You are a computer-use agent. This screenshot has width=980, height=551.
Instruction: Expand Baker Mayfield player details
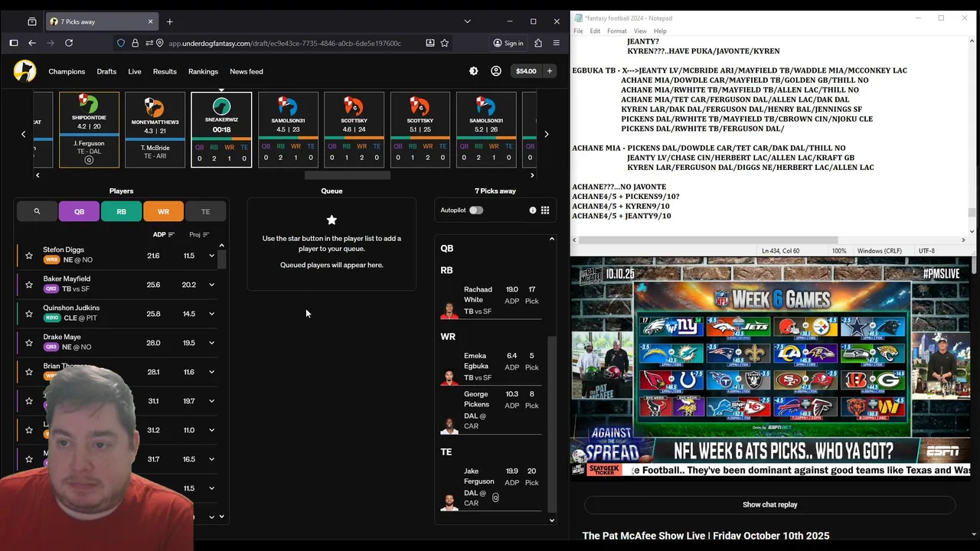pos(212,285)
